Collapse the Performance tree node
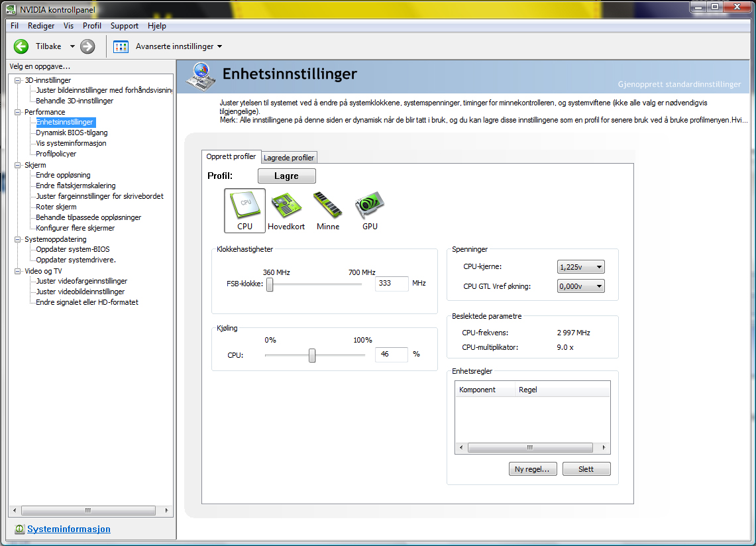The width and height of the screenshot is (756, 546). click(x=18, y=112)
